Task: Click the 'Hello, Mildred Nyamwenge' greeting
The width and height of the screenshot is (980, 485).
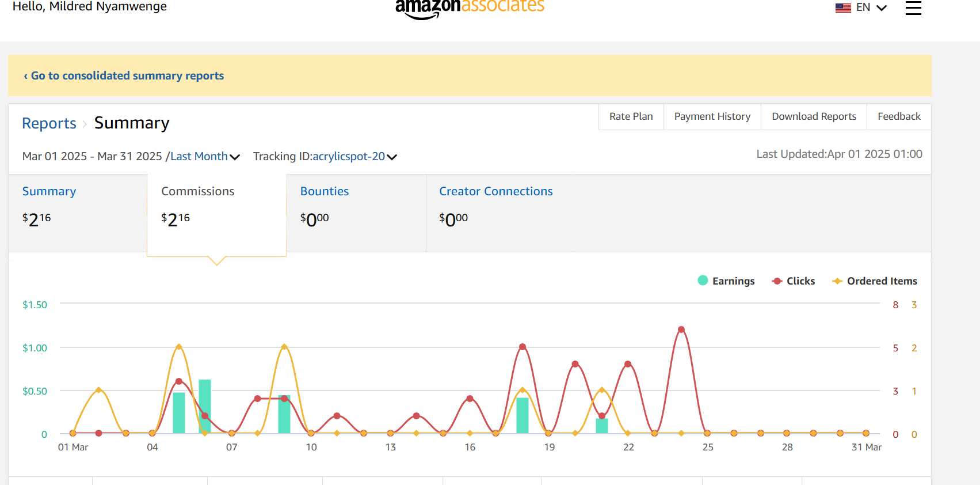Action: [90, 6]
